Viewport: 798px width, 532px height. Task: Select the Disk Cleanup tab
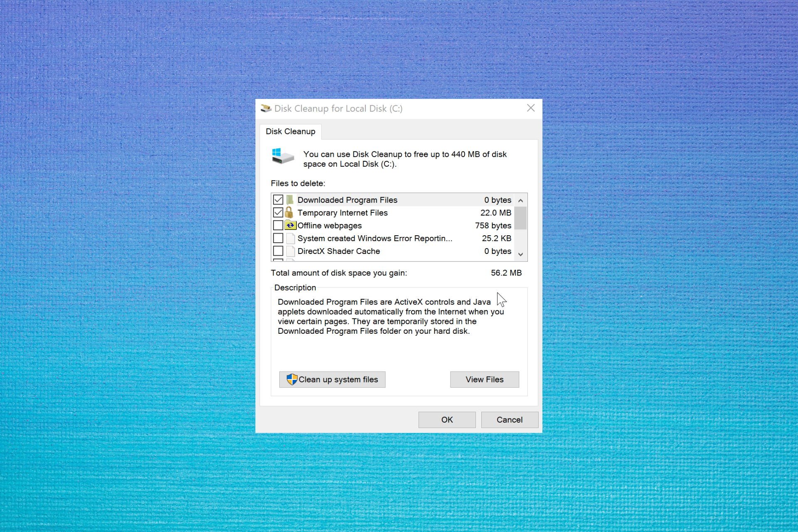[x=291, y=131]
